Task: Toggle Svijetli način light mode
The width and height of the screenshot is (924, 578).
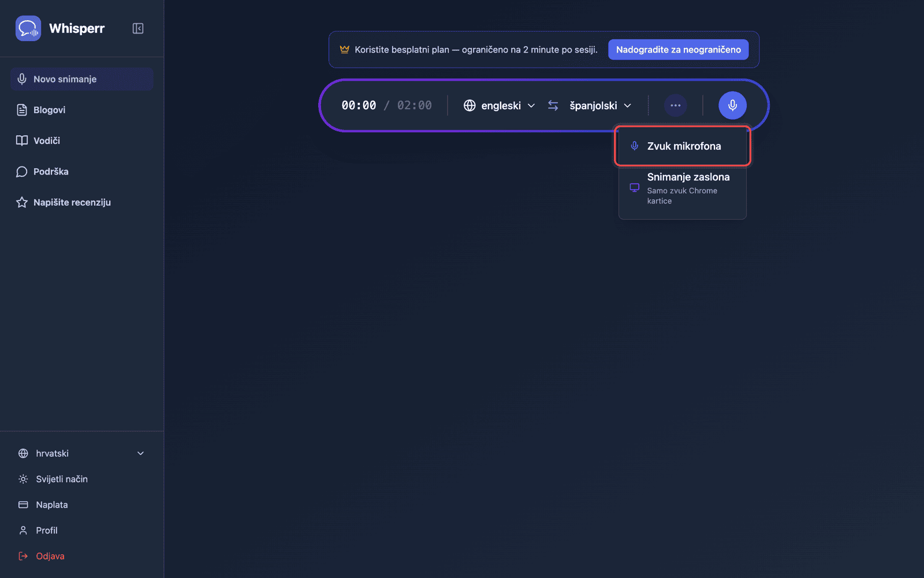Action: (81, 479)
